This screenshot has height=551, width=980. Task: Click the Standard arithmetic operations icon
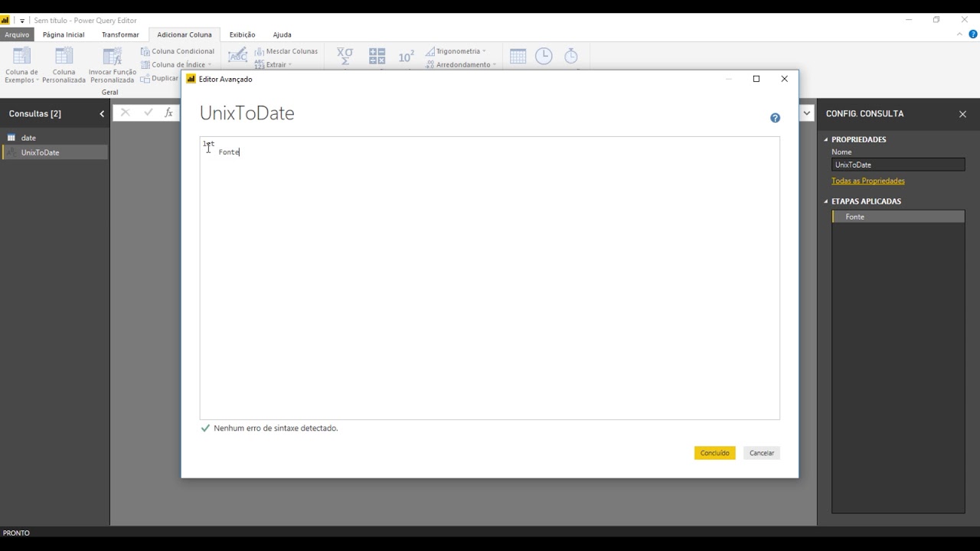[x=377, y=56]
